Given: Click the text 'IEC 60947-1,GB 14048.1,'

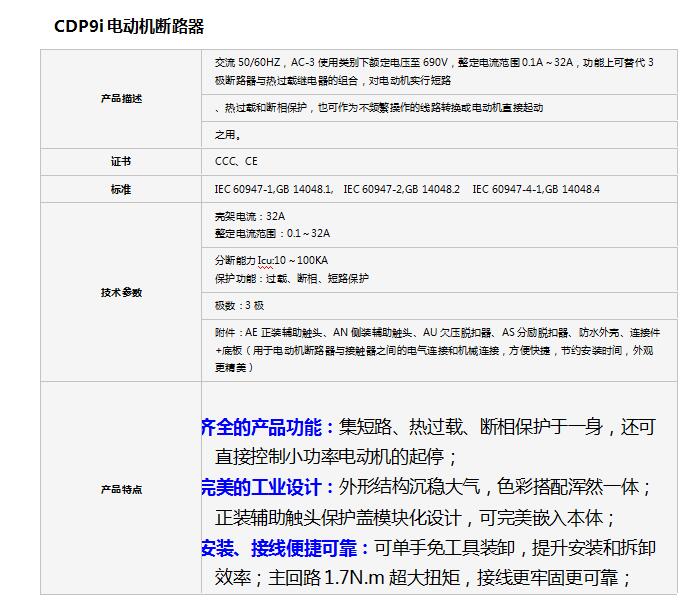Looking at the screenshot, I should (x=273, y=189).
